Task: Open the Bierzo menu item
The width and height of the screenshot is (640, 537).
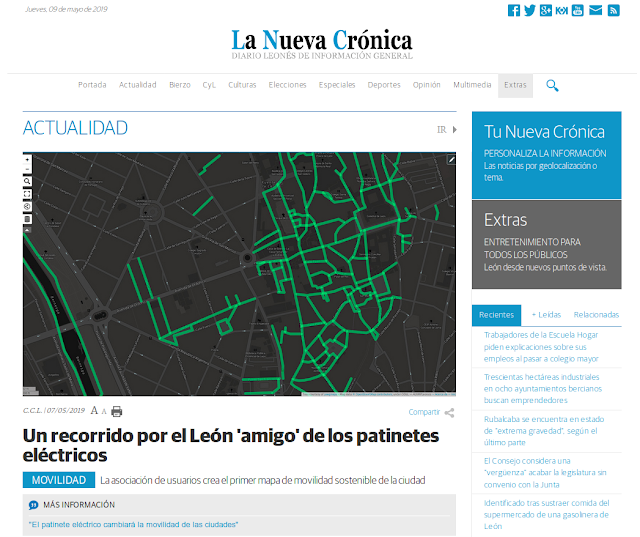Action: (180, 85)
